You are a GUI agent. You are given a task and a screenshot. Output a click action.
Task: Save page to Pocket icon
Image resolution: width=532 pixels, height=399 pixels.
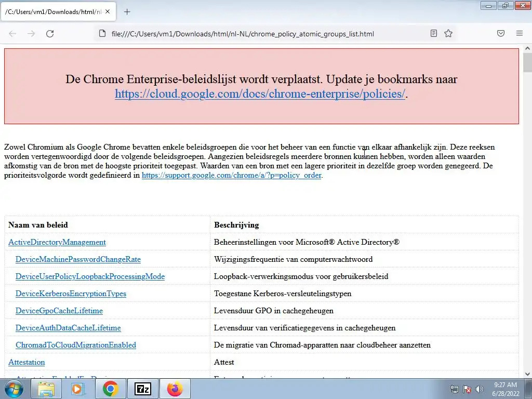tap(501, 33)
